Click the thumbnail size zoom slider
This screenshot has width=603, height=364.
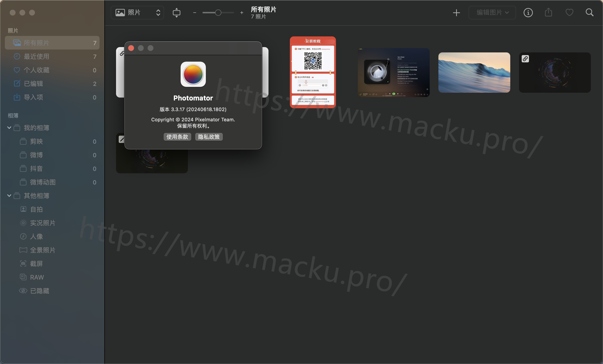pyautogui.click(x=218, y=12)
